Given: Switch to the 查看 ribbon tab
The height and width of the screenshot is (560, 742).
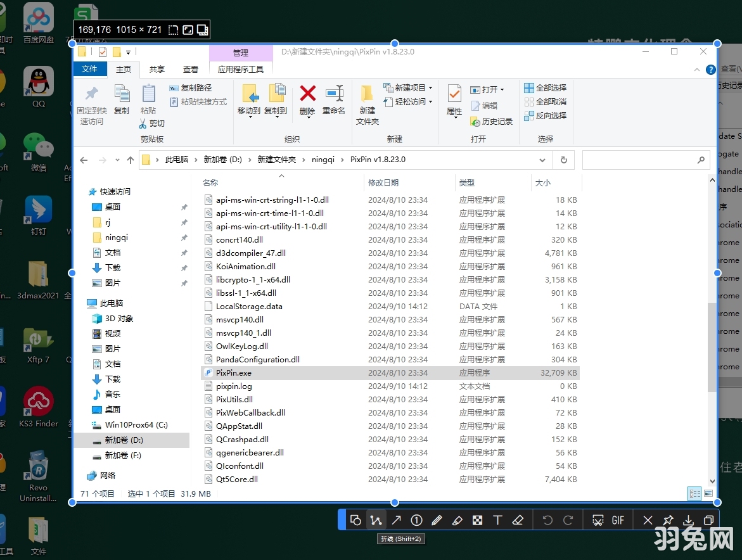Looking at the screenshot, I should click(x=190, y=70).
